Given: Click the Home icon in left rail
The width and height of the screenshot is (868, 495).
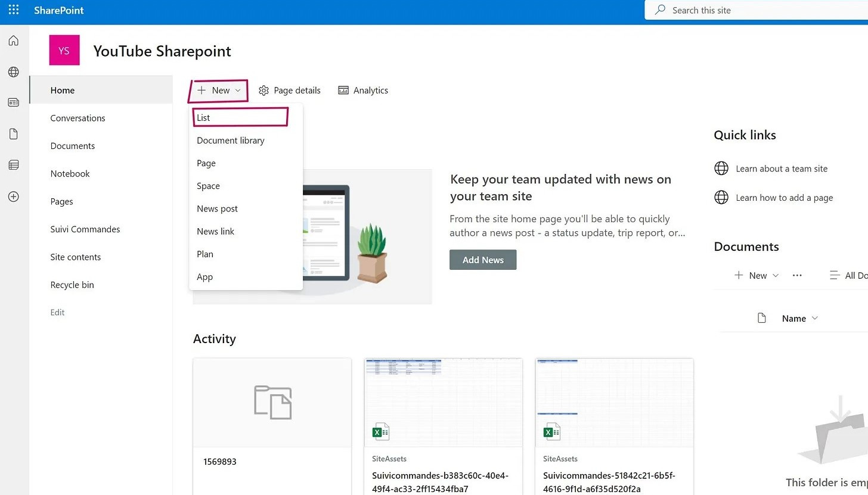Looking at the screenshot, I should tap(14, 41).
